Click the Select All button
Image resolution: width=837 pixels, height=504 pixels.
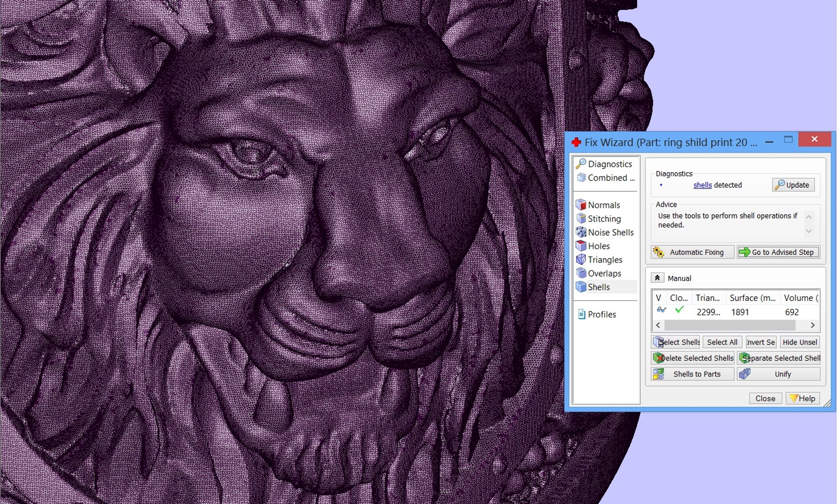click(722, 342)
